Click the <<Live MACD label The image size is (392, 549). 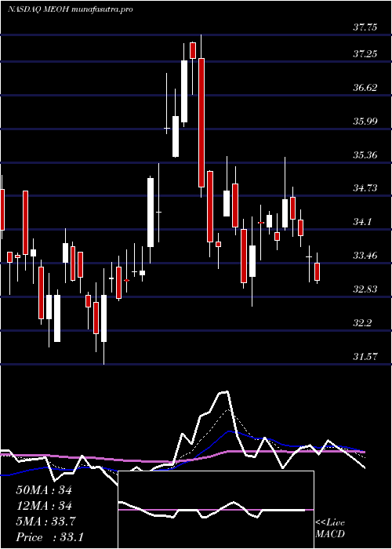point(330,528)
